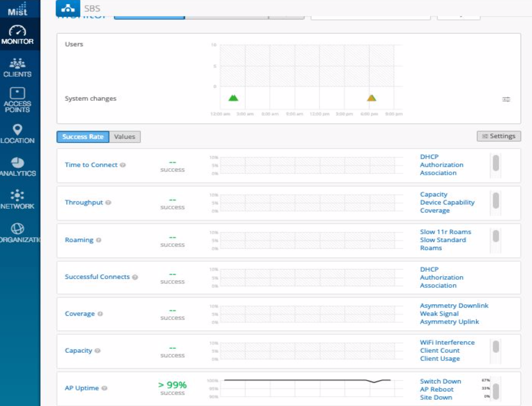
Task: Open chart filter sliders icon by System changes
Action: pyautogui.click(x=506, y=99)
